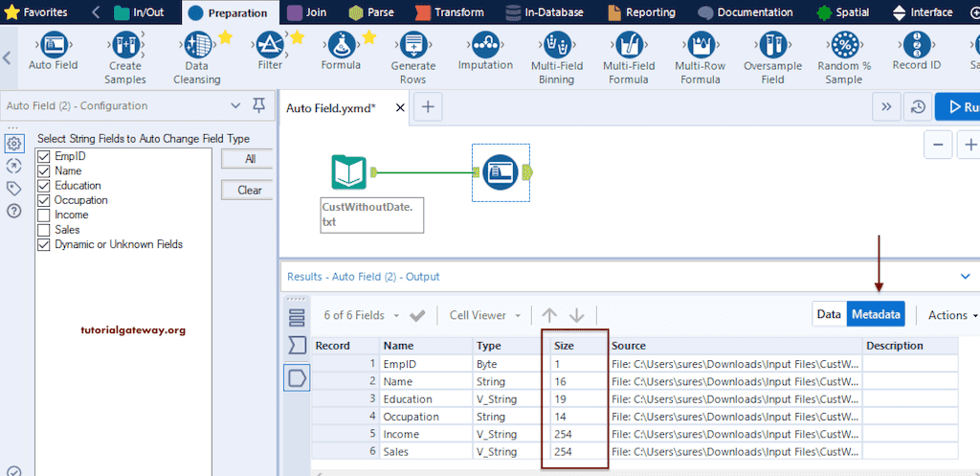Choose the Imputation tool

tap(485, 52)
